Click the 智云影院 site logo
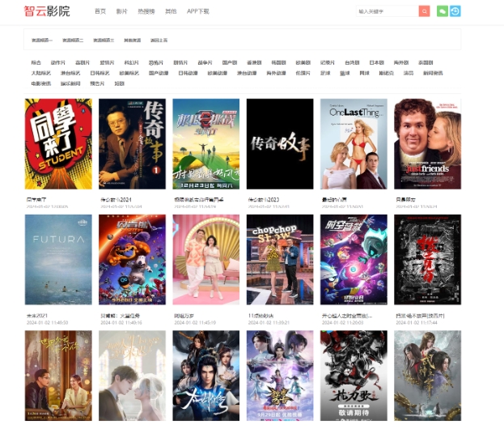The image size is (504, 438). click(47, 11)
